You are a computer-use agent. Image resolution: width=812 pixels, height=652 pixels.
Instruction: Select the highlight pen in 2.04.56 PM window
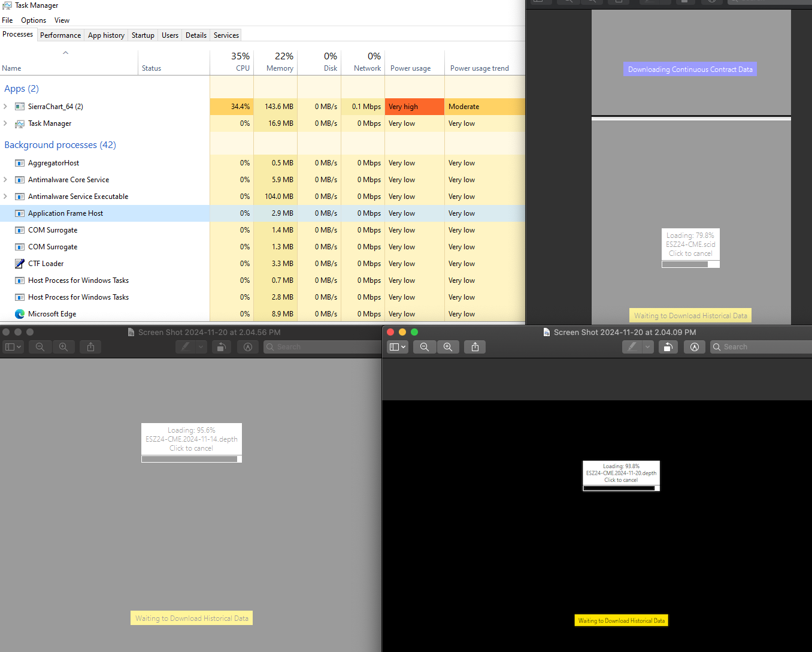pyautogui.click(x=185, y=347)
